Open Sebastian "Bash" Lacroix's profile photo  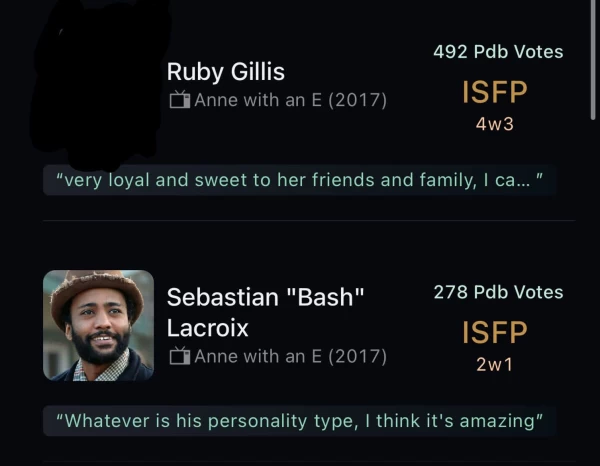[98, 325]
